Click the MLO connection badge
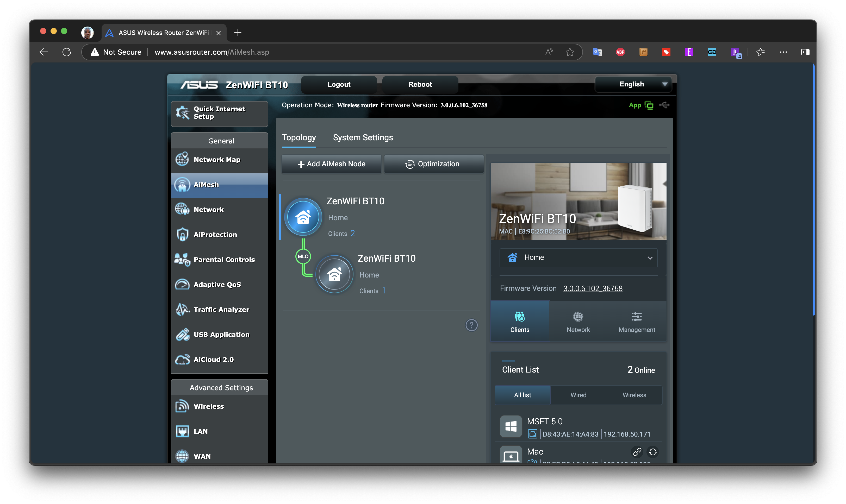This screenshot has width=846, height=504. click(303, 256)
